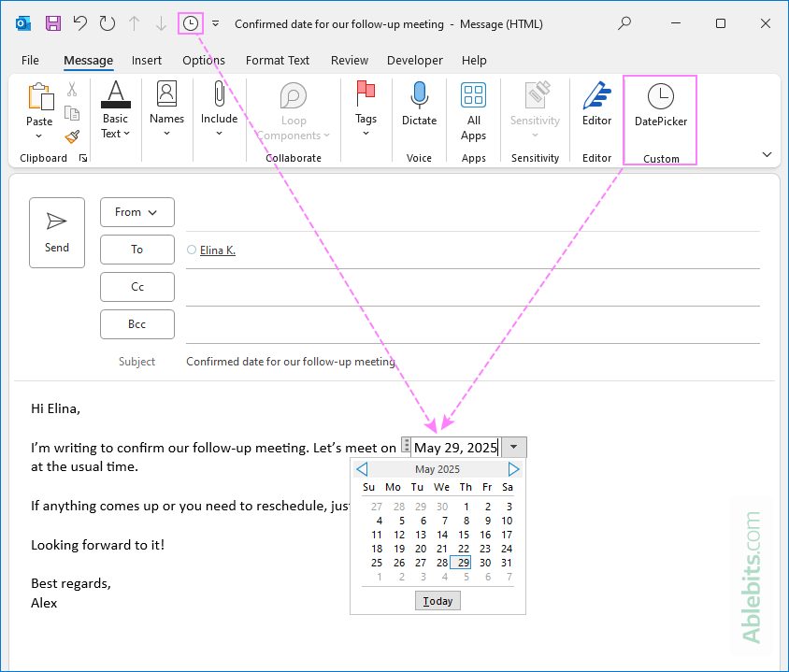Switch to the Options tab
The image size is (789, 672).
click(x=203, y=61)
